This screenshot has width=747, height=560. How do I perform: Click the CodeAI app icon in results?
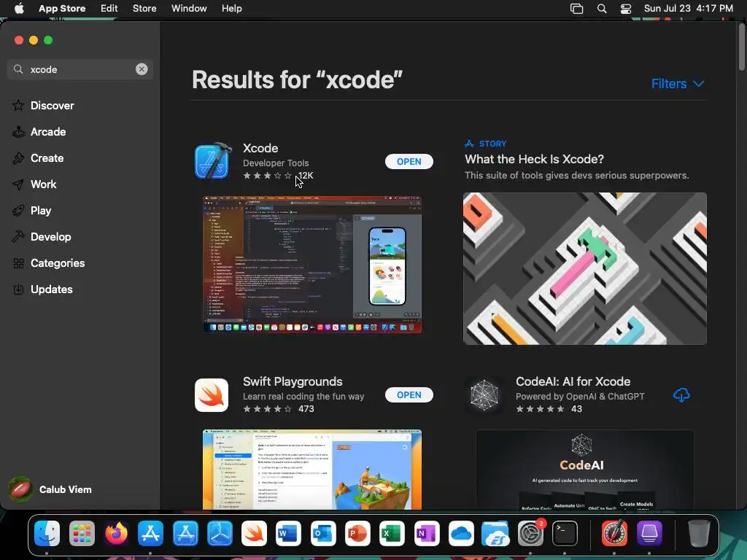pyautogui.click(x=484, y=394)
